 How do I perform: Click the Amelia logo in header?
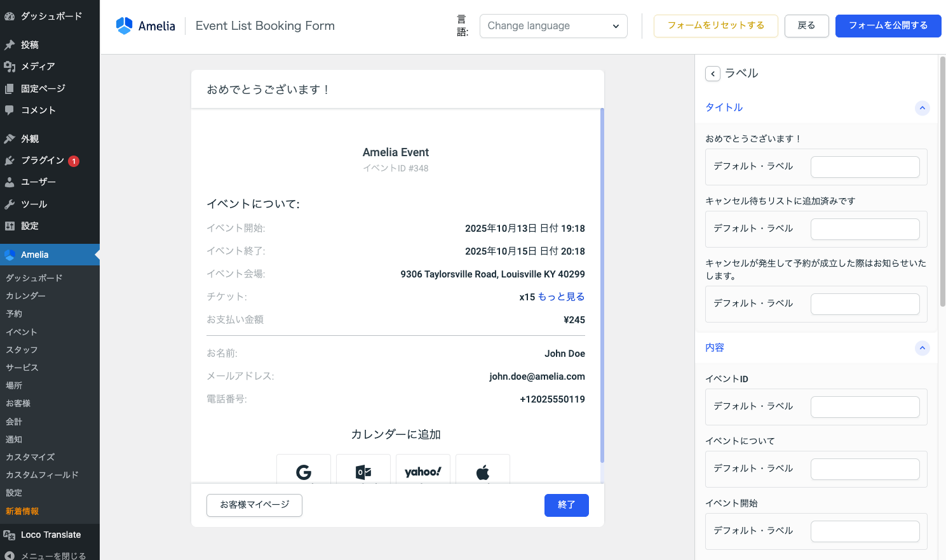coord(145,26)
